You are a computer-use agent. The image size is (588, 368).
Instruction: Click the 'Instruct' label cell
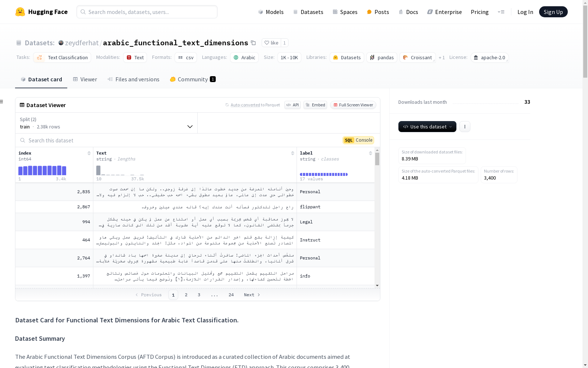pos(336,240)
